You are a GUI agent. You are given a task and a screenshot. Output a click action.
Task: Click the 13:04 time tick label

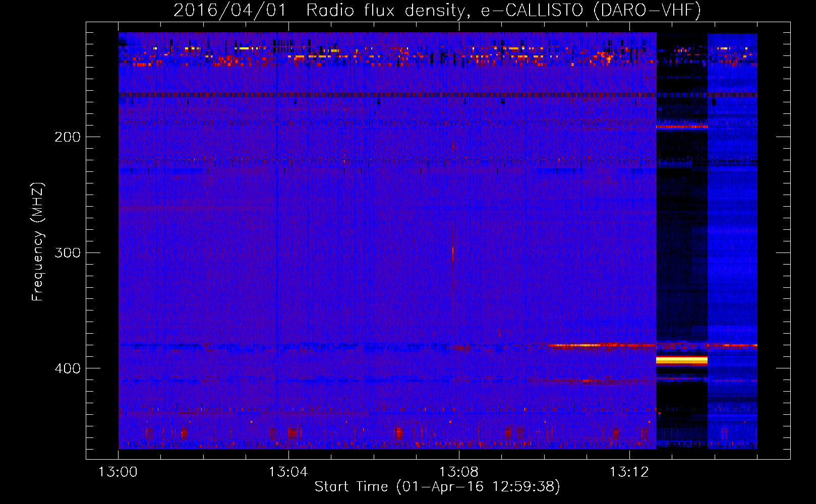coord(288,472)
